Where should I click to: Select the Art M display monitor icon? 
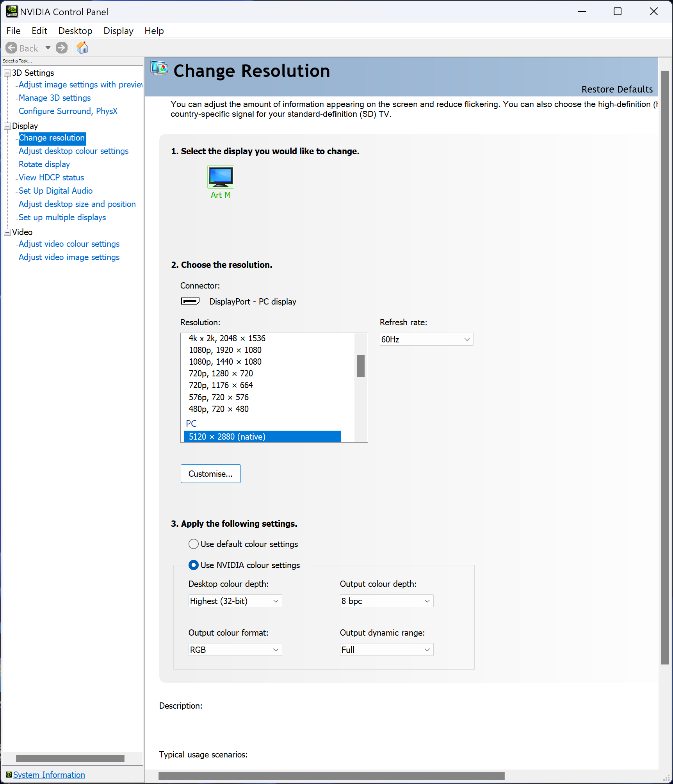(x=221, y=176)
